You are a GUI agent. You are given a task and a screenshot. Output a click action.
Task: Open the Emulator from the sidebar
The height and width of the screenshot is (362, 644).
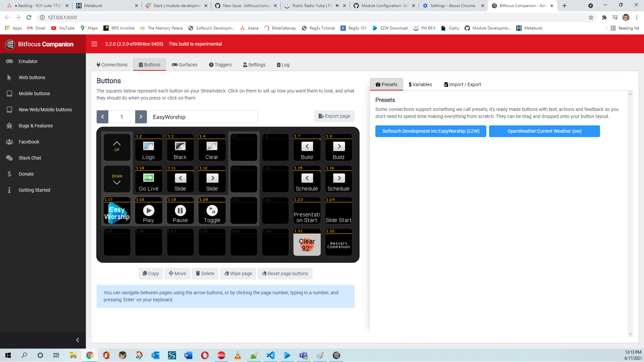[x=28, y=61]
